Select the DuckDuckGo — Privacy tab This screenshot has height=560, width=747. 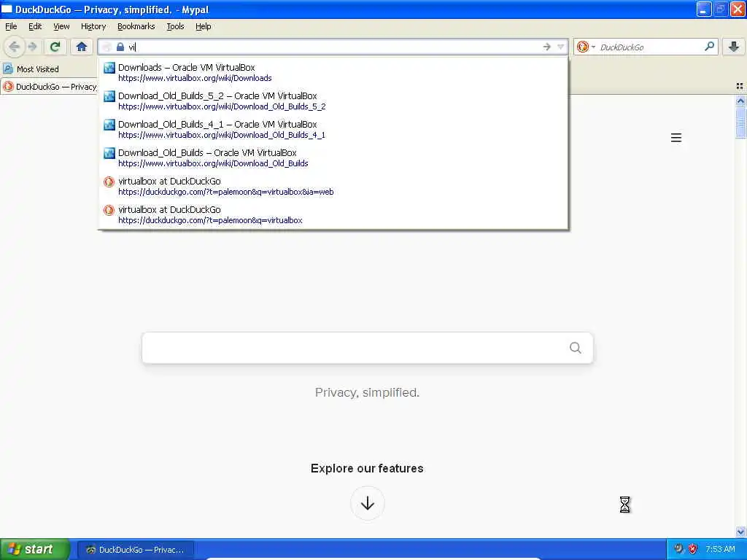pyautogui.click(x=50, y=87)
